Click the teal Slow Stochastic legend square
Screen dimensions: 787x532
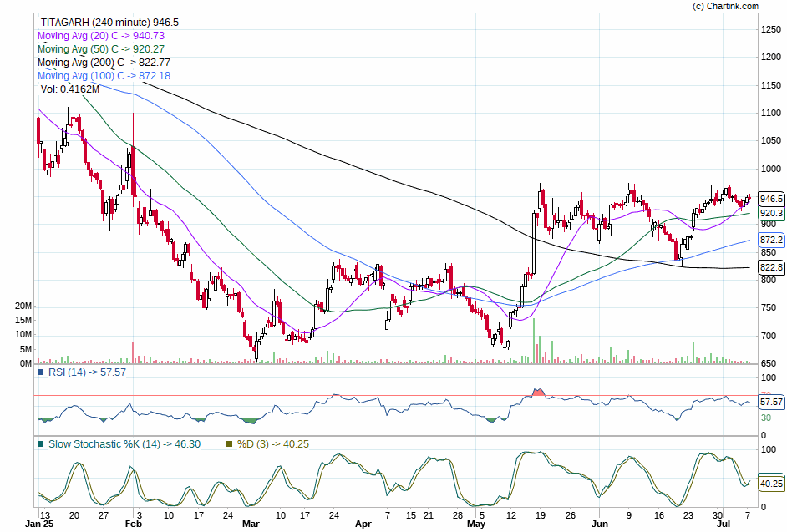pyautogui.click(x=41, y=444)
